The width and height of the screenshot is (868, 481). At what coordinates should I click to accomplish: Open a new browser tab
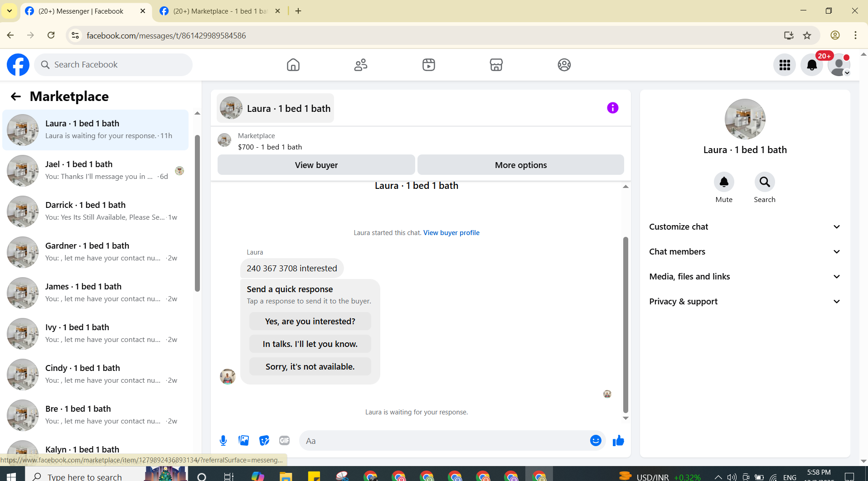tap(298, 11)
